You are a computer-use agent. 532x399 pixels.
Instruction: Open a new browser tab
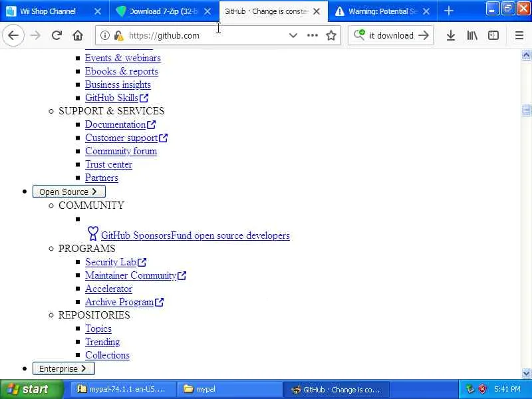(x=448, y=11)
